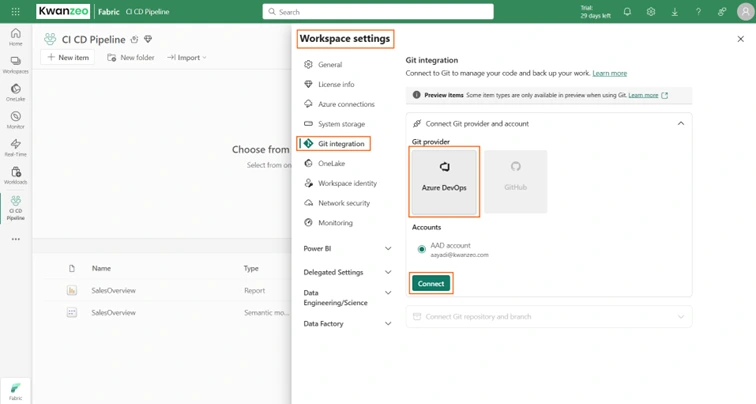Image resolution: width=756 pixels, height=404 pixels.
Task: Click the Search input field
Action: [378, 12]
